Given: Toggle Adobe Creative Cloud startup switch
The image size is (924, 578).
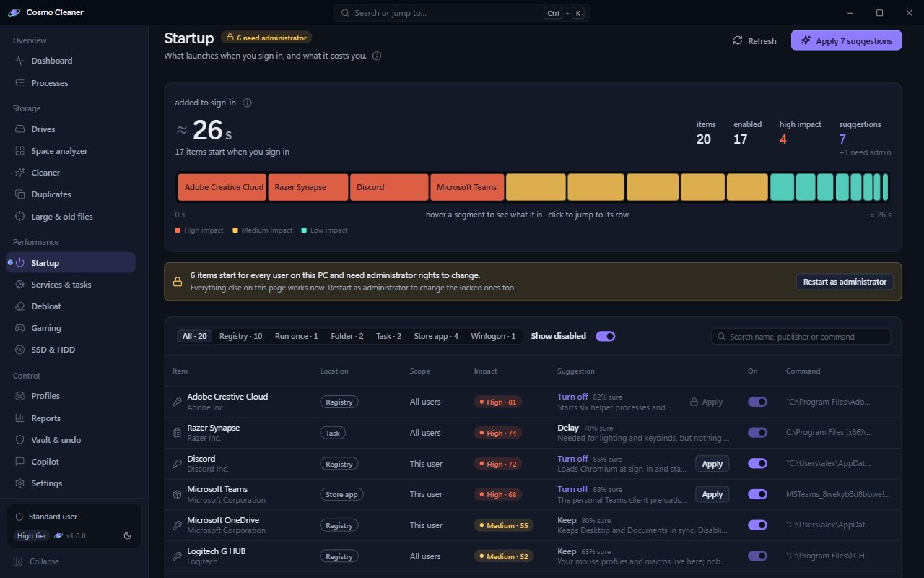Looking at the screenshot, I should click(758, 402).
